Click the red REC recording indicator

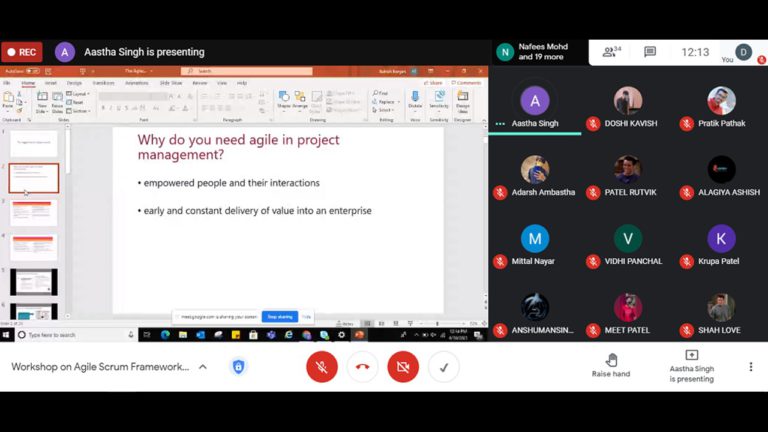[x=21, y=52]
